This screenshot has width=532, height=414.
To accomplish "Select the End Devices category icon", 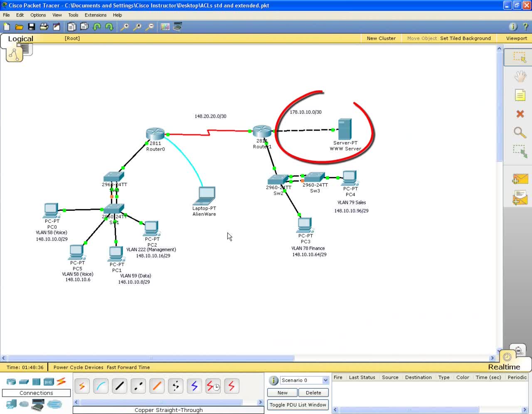I will tap(12, 404).
